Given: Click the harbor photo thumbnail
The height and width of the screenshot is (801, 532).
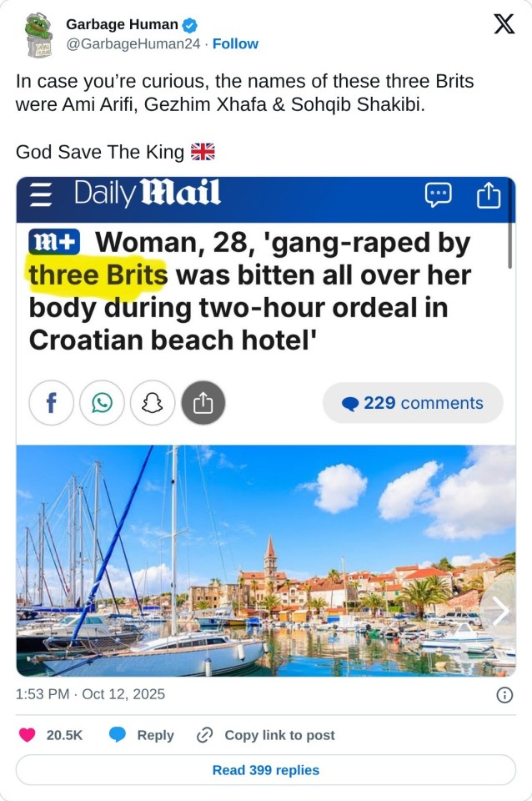Looking at the screenshot, I should click(266, 561).
